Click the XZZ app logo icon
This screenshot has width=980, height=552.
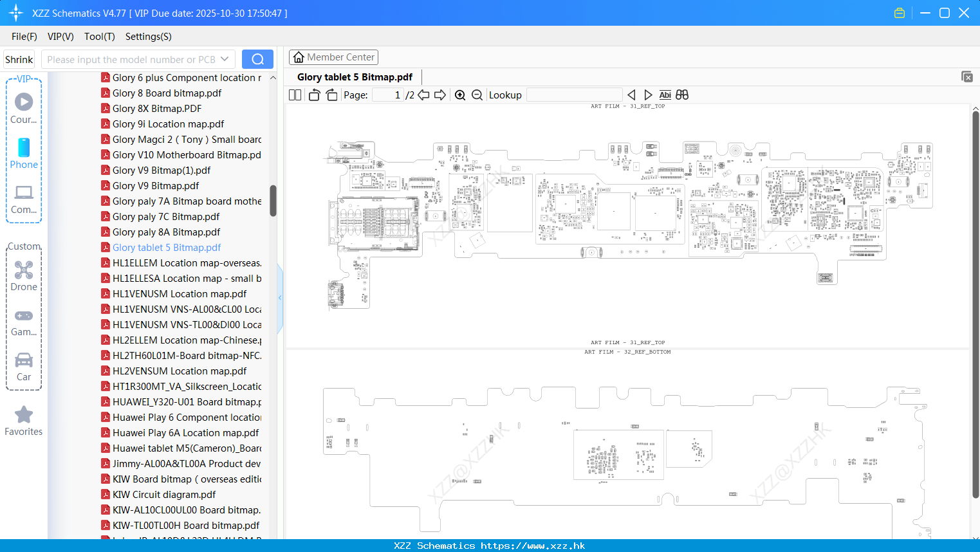click(x=16, y=13)
